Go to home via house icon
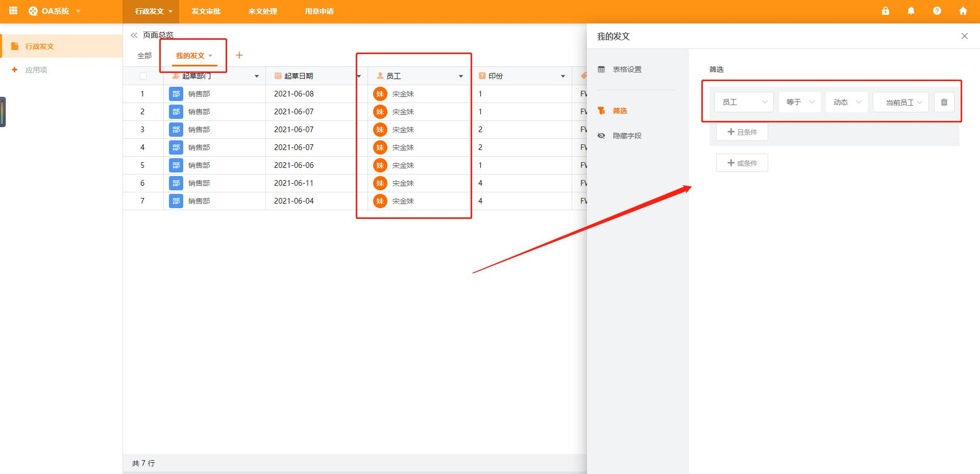Screen dimensions: 980x474 pyautogui.click(x=963, y=11)
